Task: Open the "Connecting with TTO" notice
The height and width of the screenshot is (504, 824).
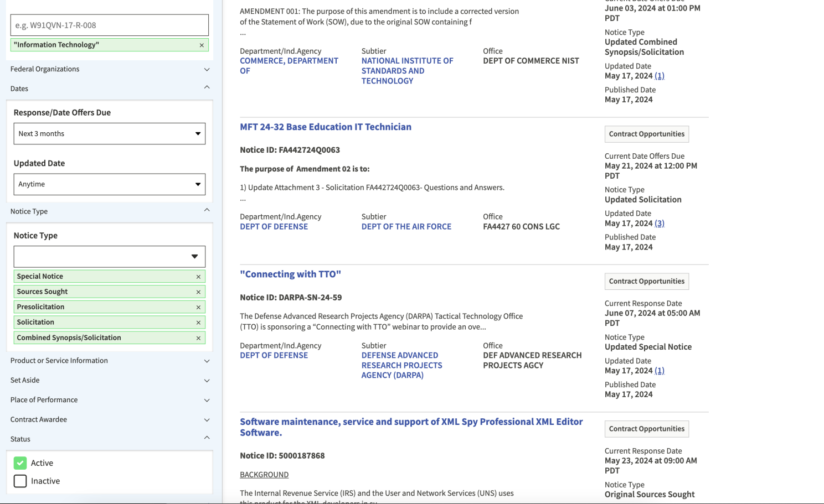Action: point(290,274)
